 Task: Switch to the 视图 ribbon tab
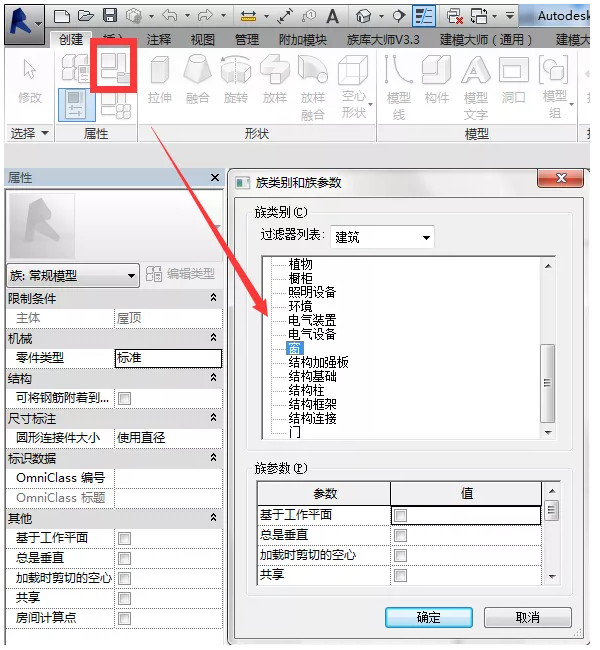point(202,40)
